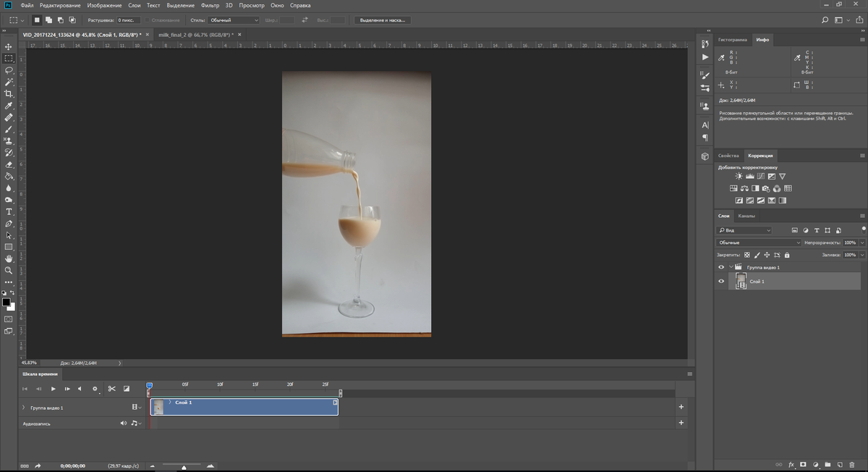Select Subtract from selection mode
The height and width of the screenshot is (472, 868).
[61, 20]
